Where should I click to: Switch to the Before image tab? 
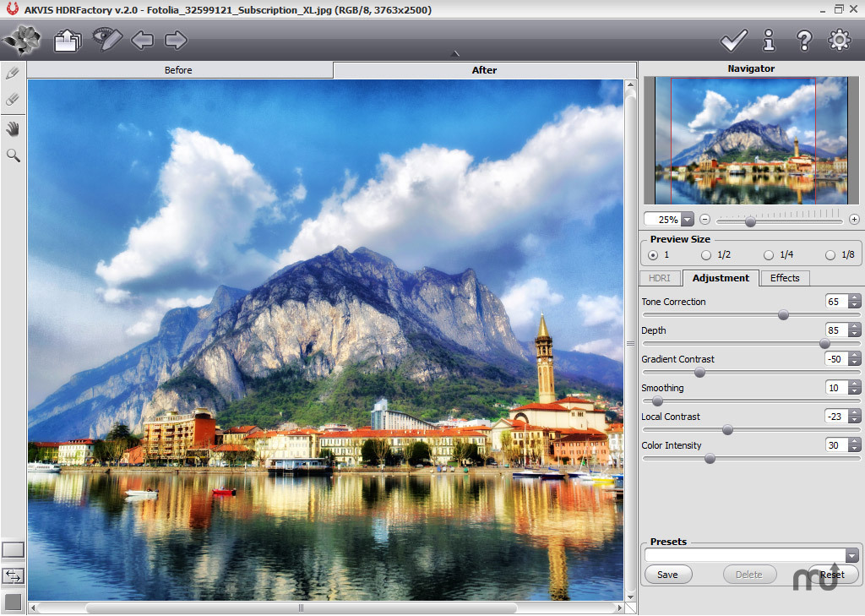click(x=178, y=70)
